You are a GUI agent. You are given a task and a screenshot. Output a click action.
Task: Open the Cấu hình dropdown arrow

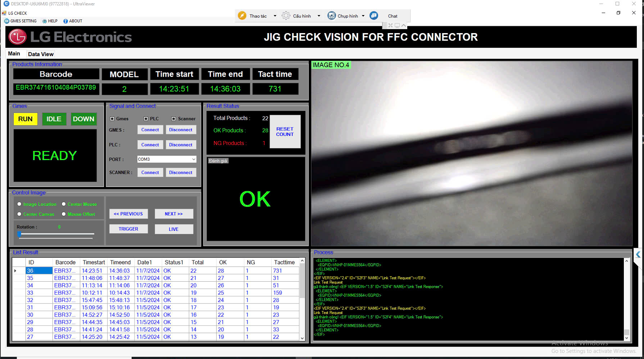(x=319, y=16)
